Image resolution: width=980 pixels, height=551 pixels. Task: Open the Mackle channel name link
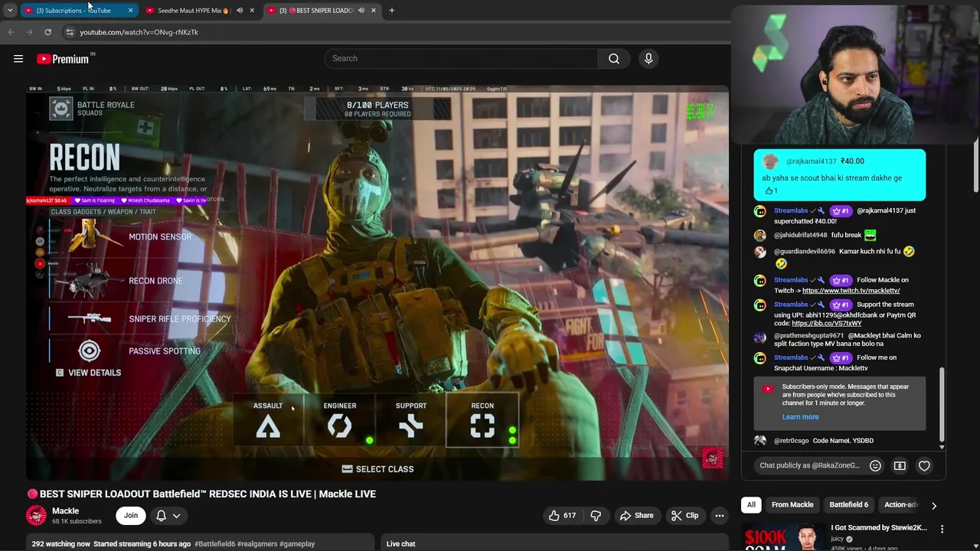65,510
